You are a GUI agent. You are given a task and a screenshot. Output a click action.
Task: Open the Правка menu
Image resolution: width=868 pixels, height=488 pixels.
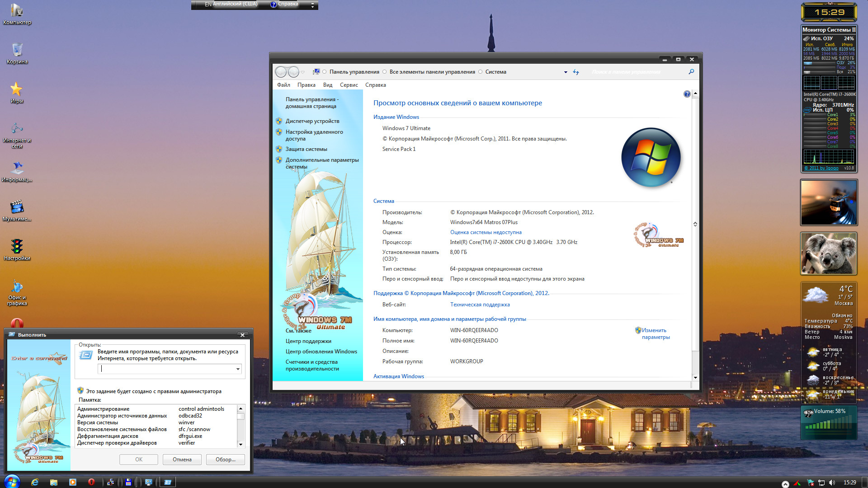click(x=307, y=85)
